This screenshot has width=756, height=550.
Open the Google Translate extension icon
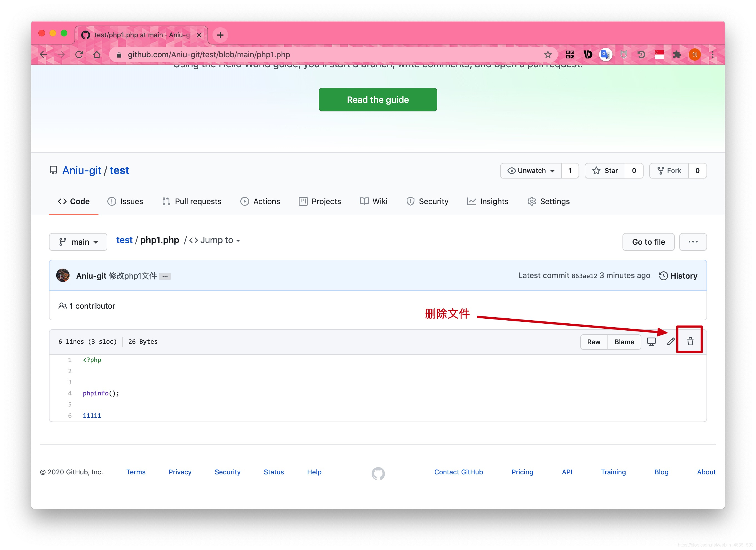pyautogui.click(x=605, y=54)
